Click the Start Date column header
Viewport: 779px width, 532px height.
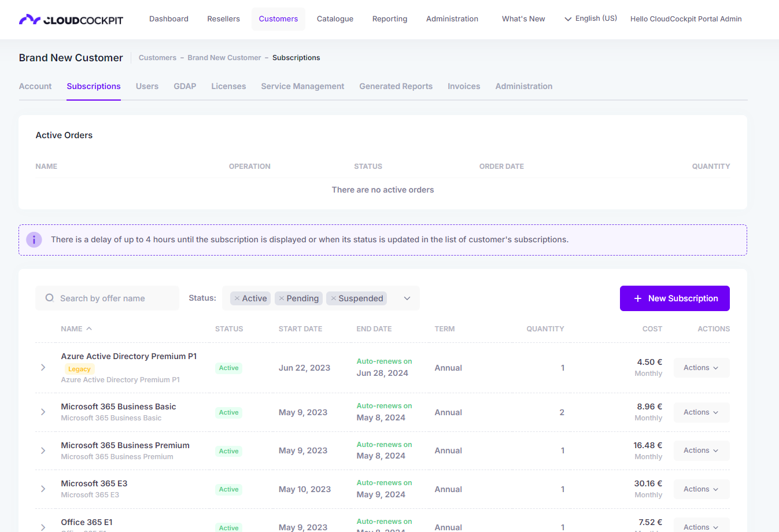click(300, 328)
